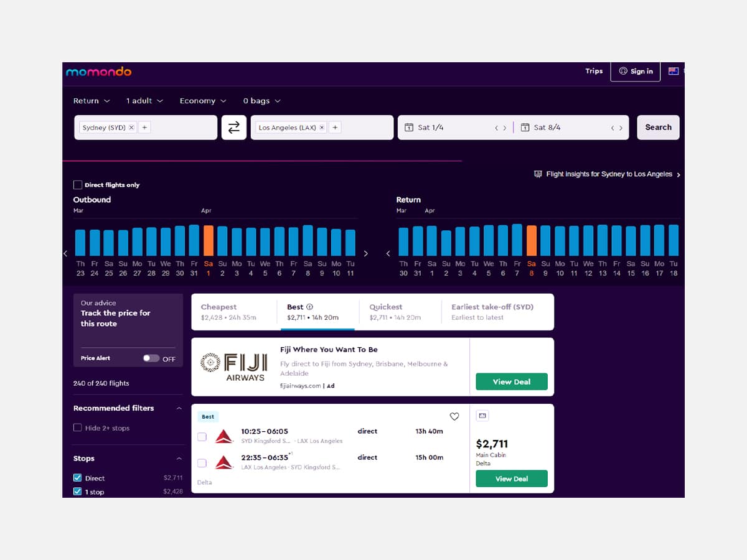Select Fr 31 bar in Outbound chart
747x560 pixels.
coord(194,240)
